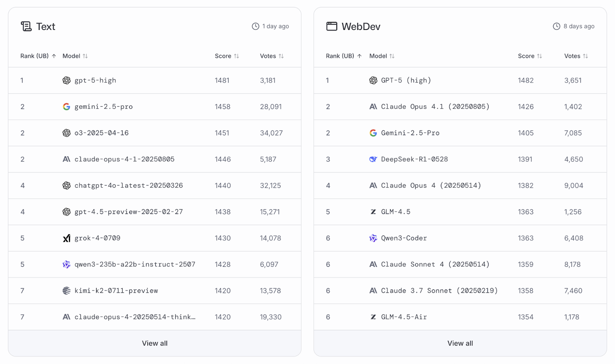Screen dimensions: 615x364
Task: Click the Z icon next to GLM-4.5
Action: pos(372,212)
